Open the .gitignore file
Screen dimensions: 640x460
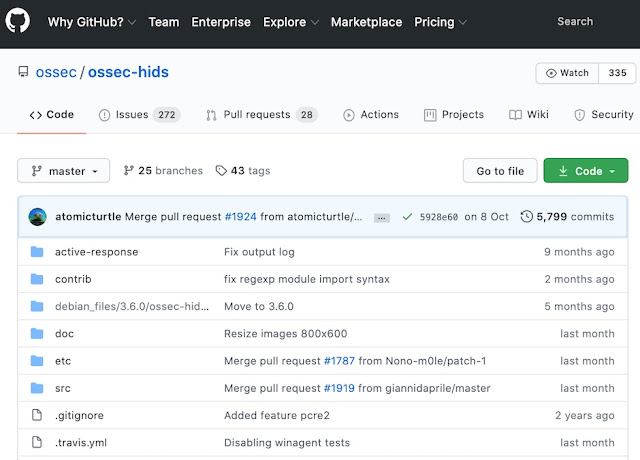[77, 415]
